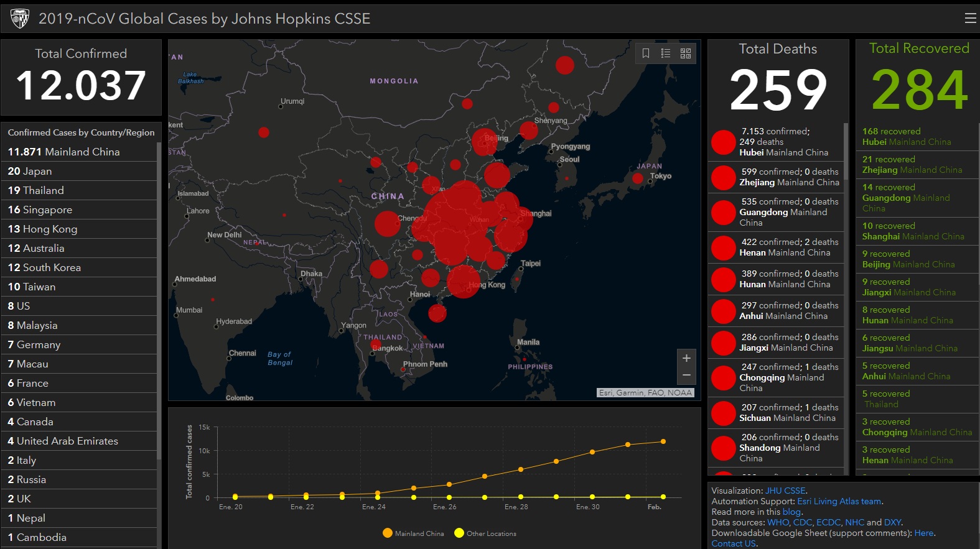Click the Henan red circle icon in deaths list
Screen dimensions: 980x549
point(724,247)
